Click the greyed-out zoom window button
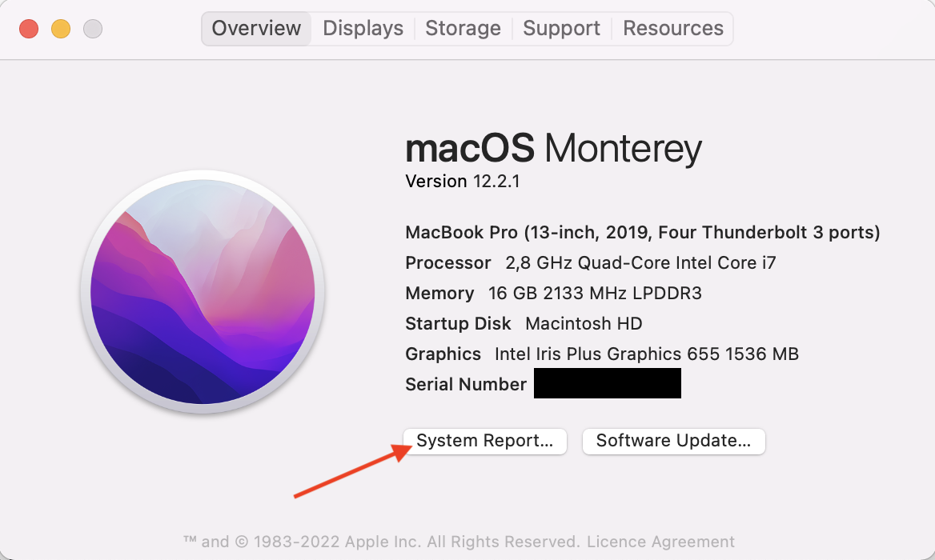The width and height of the screenshot is (935, 560). click(x=92, y=29)
